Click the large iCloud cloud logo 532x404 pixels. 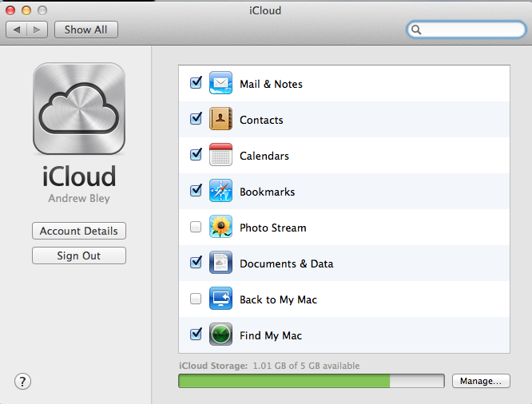tap(79, 109)
